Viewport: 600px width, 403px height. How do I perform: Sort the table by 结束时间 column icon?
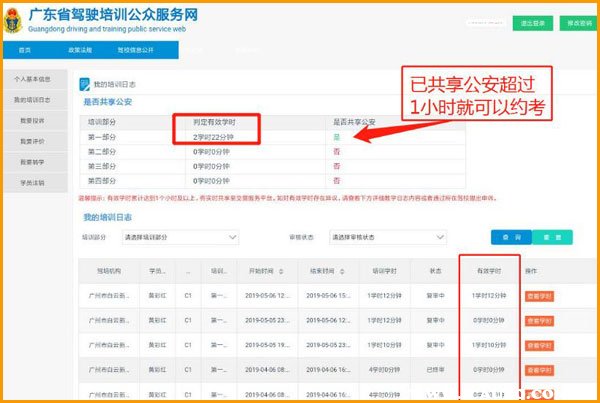click(x=341, y=270)
